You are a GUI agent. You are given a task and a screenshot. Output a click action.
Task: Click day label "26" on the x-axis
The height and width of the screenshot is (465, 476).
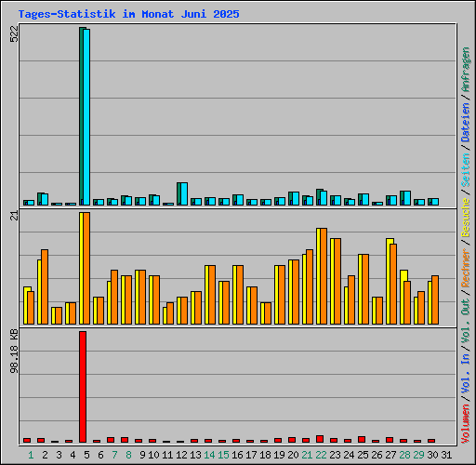coord(377,455)
